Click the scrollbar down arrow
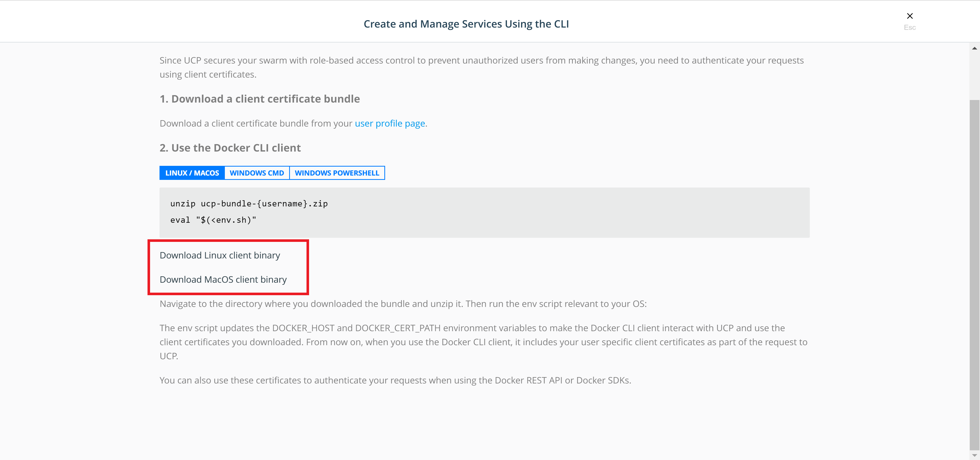980x460 pixels. tap(974, 455)
